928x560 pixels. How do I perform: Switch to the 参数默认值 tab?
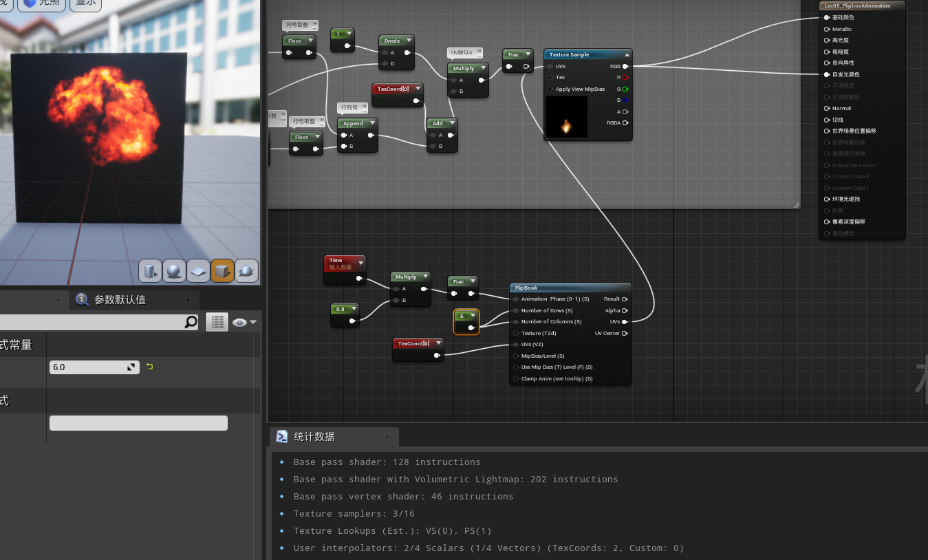[119, 300]
